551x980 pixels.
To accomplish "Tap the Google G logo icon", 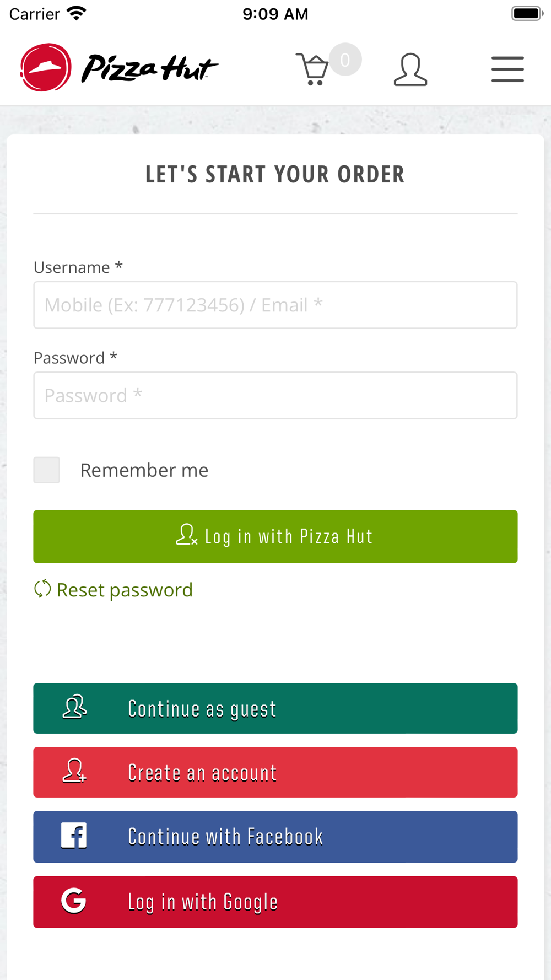I will (74, 901).
